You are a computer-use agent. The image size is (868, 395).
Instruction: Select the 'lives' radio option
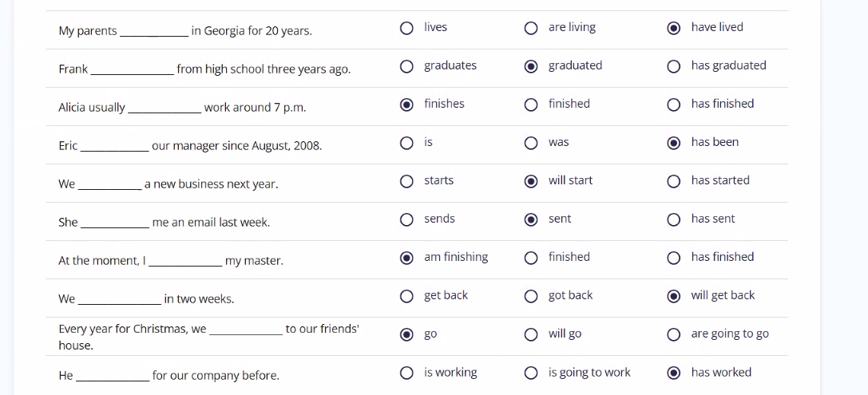(x=406, y=28)
